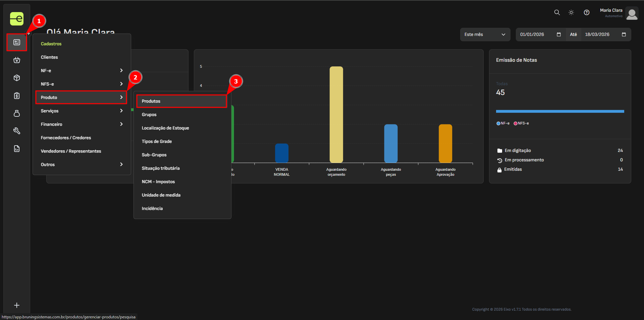
Task: Open the Este mês period dropdown
Action: (485, 35)
